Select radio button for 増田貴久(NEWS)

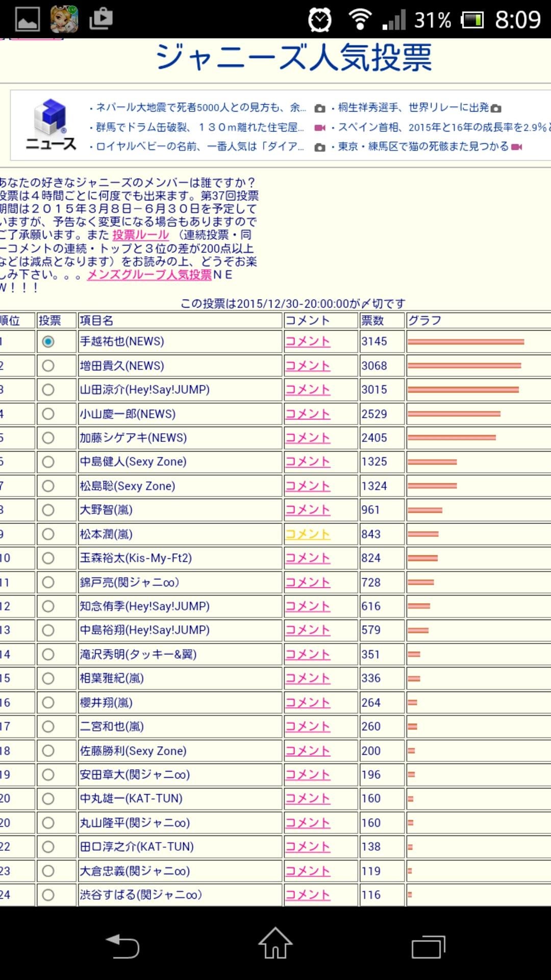[x=48, y=365]
